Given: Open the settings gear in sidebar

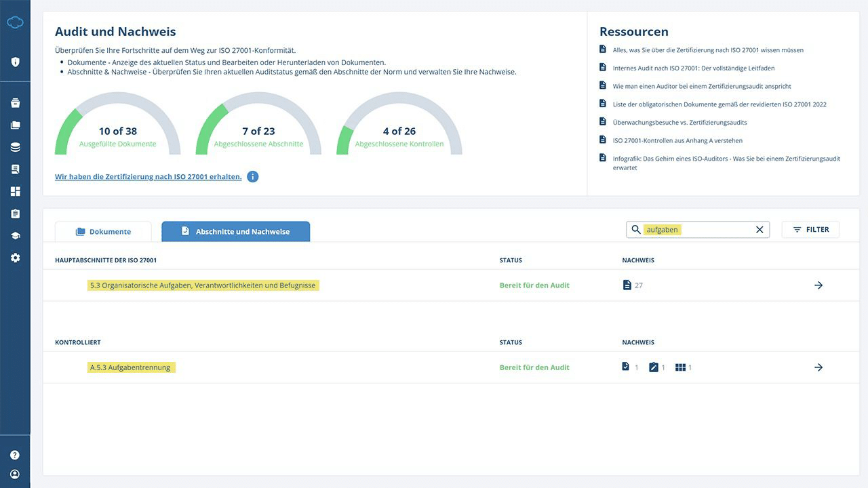Looking at the screenshot, I should (x=15, y=258).
